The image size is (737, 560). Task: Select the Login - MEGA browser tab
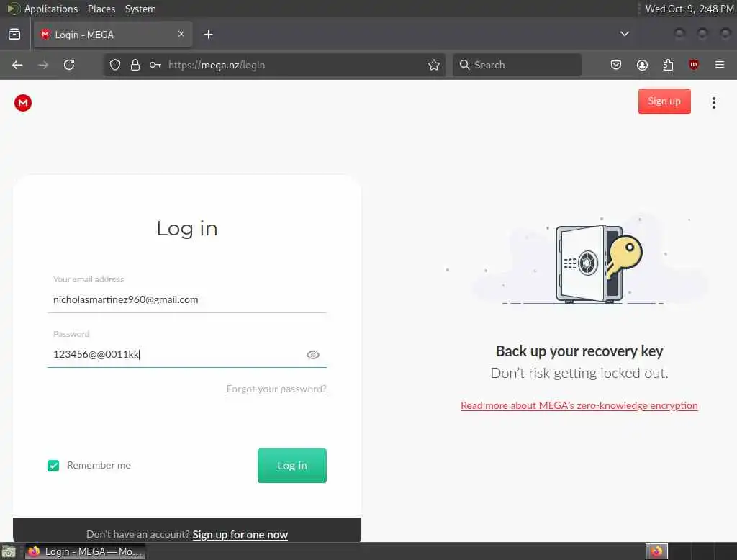click(113, 35)
